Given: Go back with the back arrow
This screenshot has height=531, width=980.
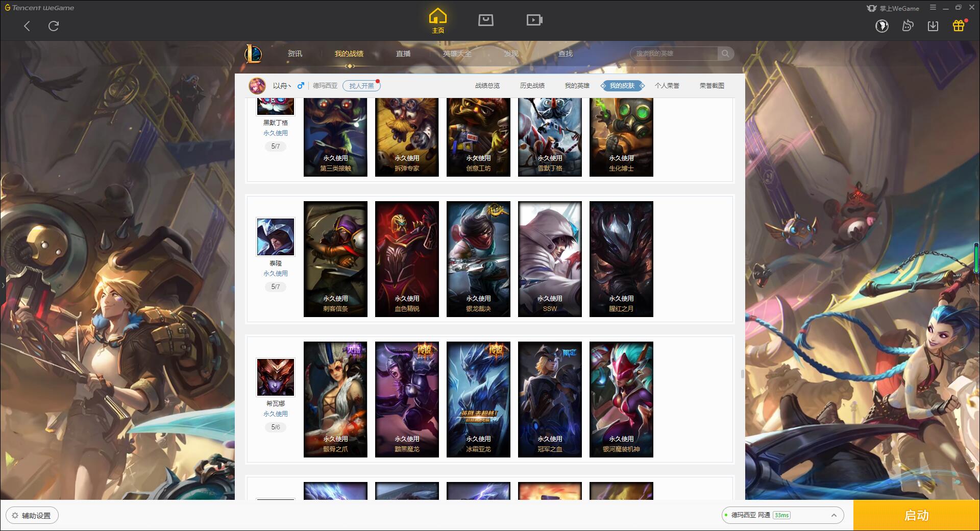Looking at the screenshot, I should pos(27,26).
